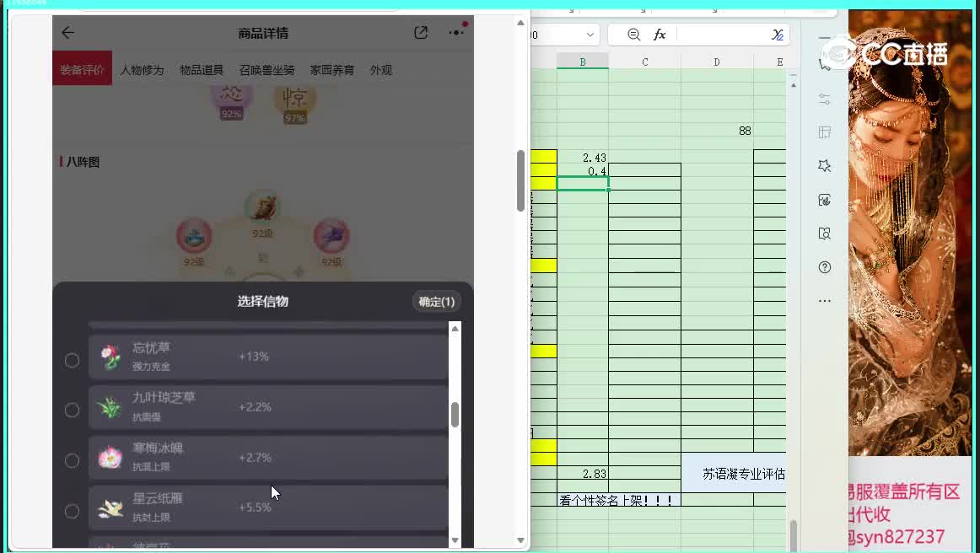
Task: Open the settings sliders icon in spreadsheet sidebar
Action: coord(824,99)
